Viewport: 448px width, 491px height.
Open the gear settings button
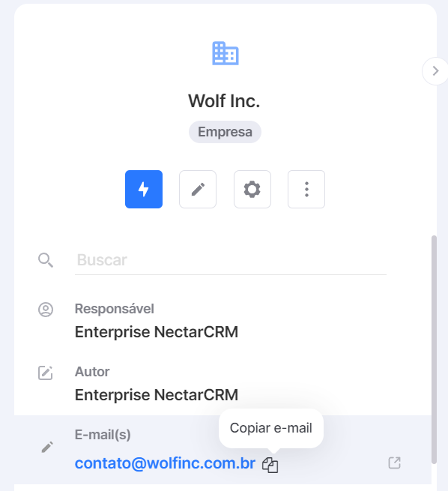click(x=252, y=189)
